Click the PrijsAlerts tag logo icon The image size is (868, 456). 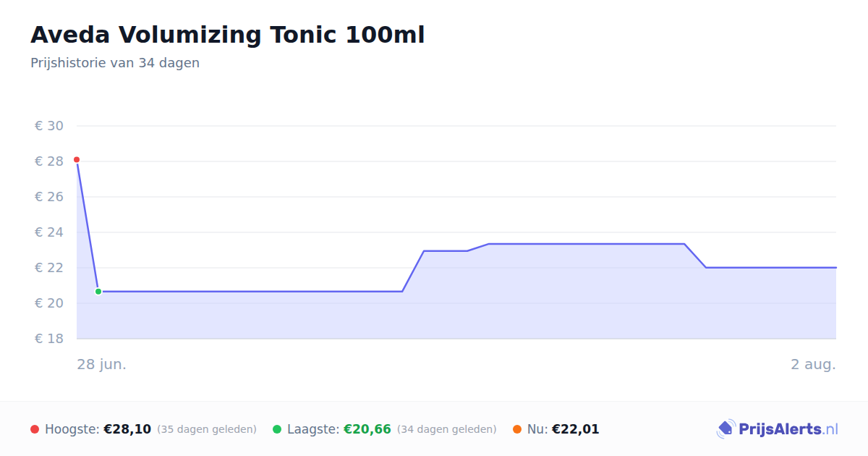coord(726,429)
